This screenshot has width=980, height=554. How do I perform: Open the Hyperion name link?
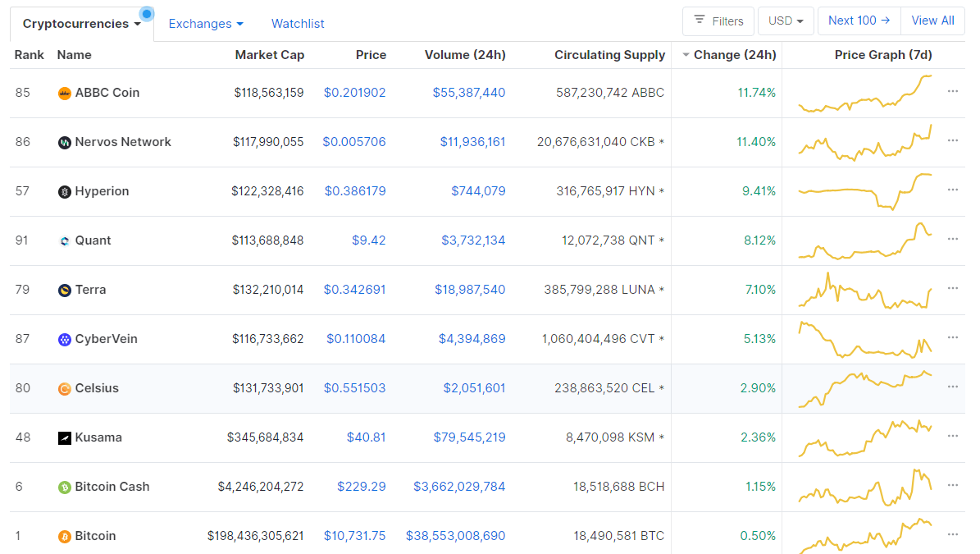coord(102,191)
